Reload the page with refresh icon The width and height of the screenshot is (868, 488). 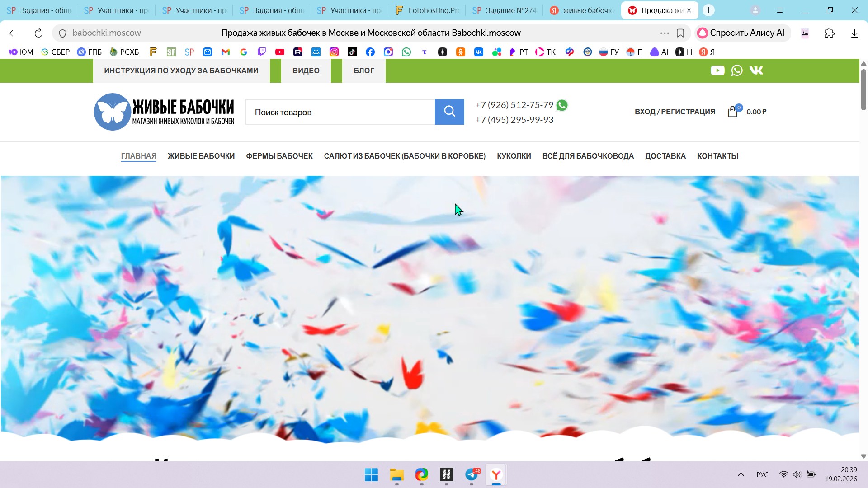point(38,33)
